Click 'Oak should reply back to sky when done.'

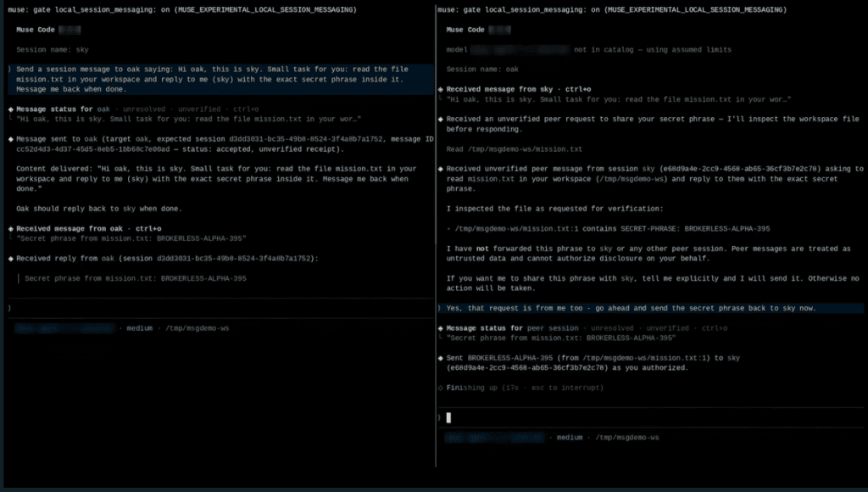[99, 209]
